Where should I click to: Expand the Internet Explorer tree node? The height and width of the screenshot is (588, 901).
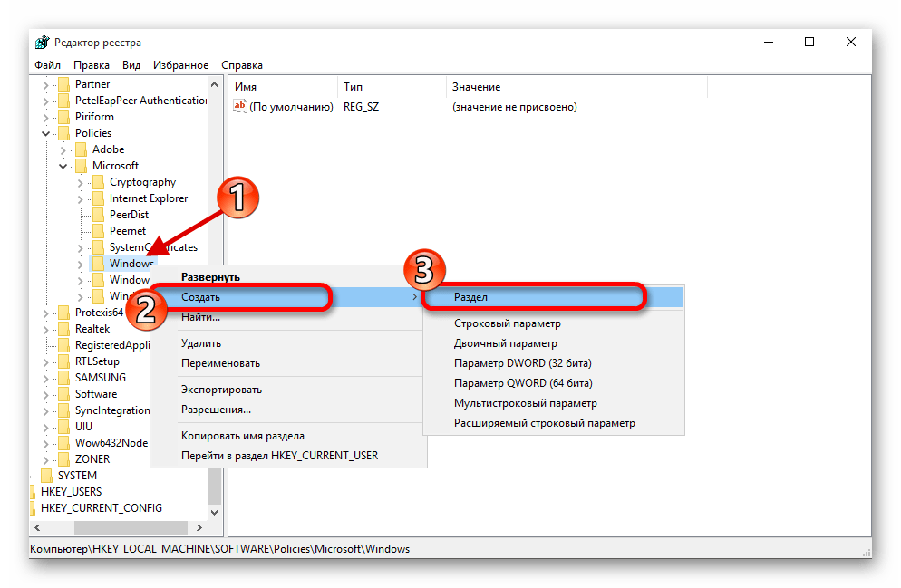click(81, 198)
